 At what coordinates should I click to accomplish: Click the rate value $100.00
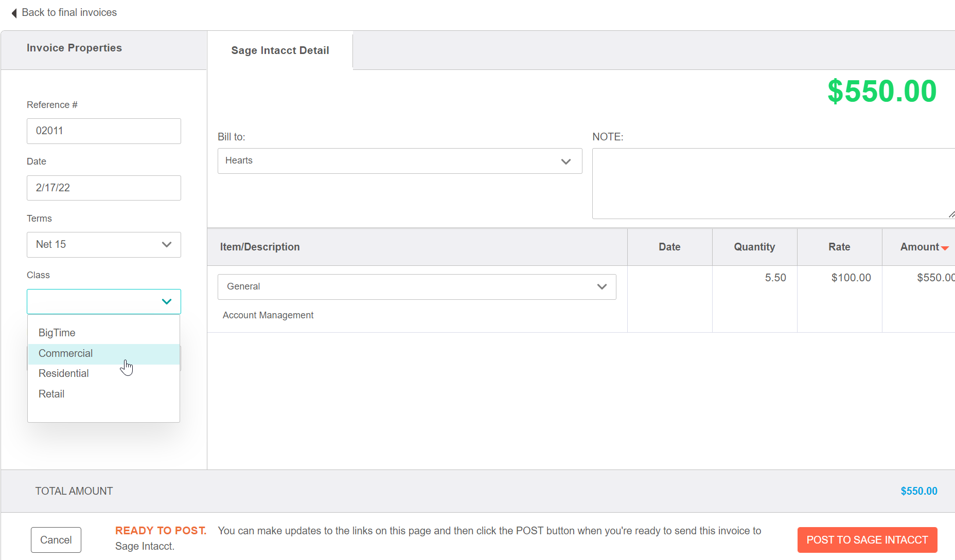851,278
